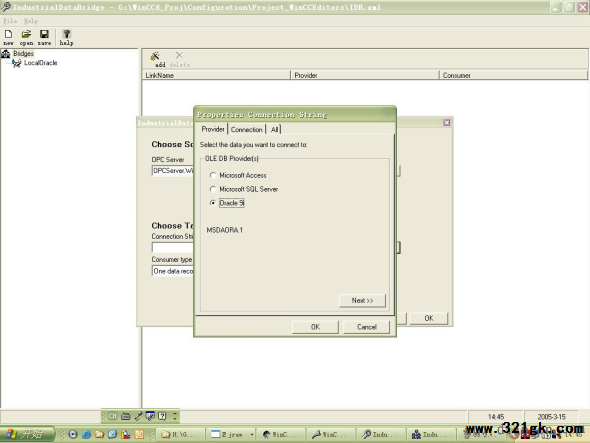Click OK in the background IndustrialDataBridge dialog

pyautogui.click(x=429, y=318)
